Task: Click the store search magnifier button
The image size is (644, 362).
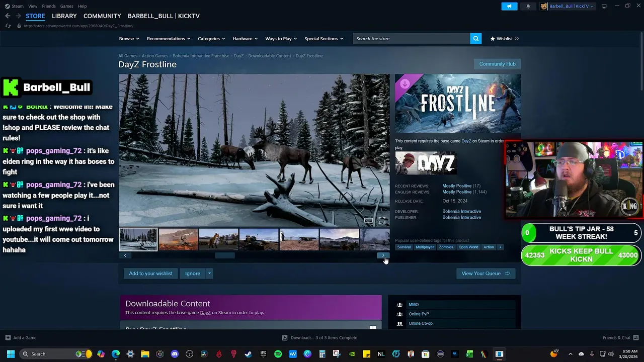Action: tap(476, 39)
